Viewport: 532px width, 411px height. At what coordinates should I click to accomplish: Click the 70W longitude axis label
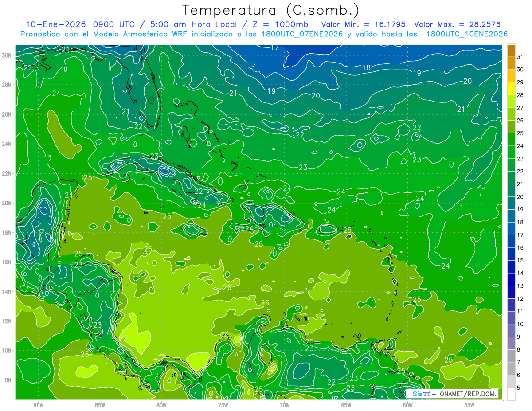(x=285, y=405)
